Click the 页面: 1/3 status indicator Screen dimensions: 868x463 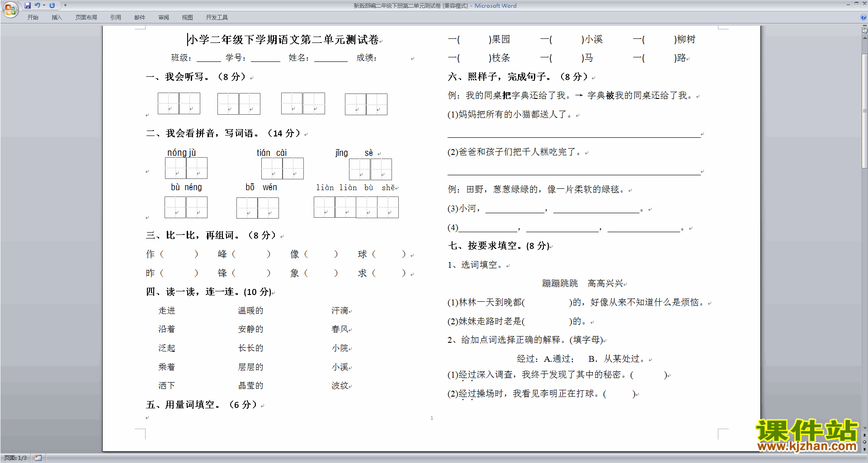[15, 458]
